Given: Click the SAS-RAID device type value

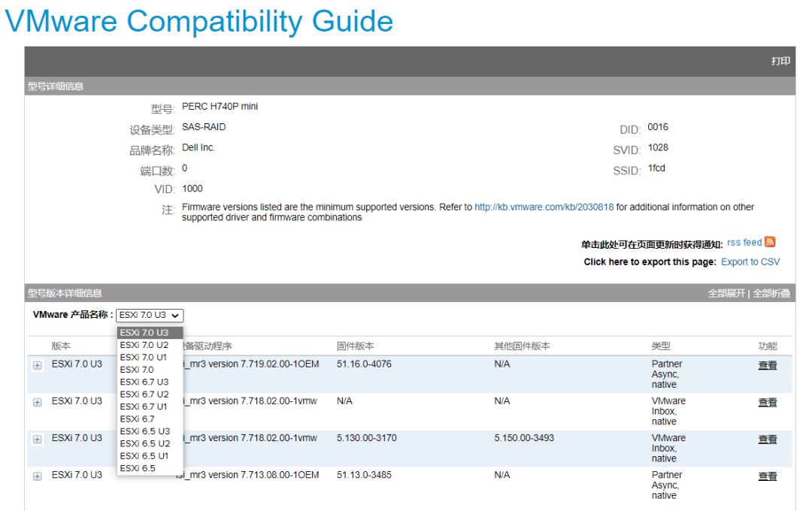Looking at the screenshot, I should click(204, 127).
